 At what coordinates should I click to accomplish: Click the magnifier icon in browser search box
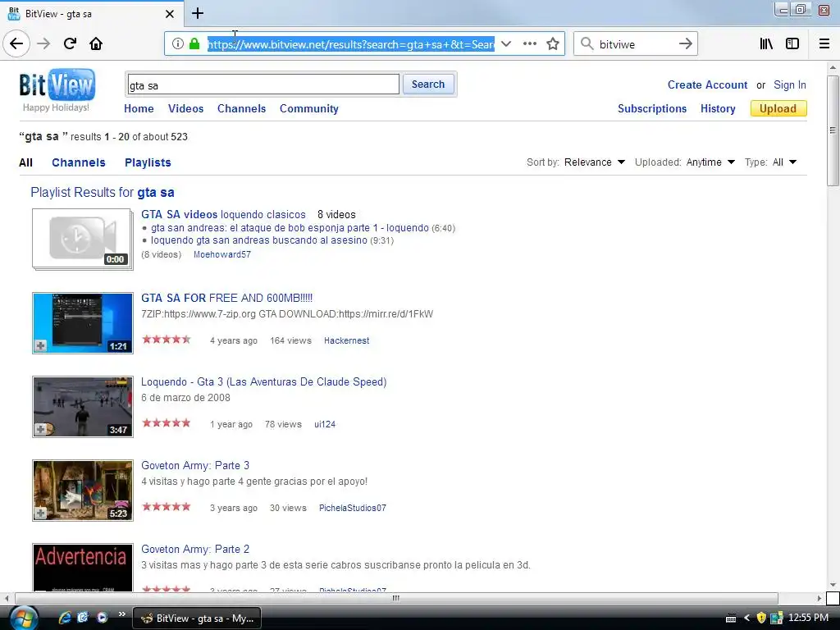587,44
